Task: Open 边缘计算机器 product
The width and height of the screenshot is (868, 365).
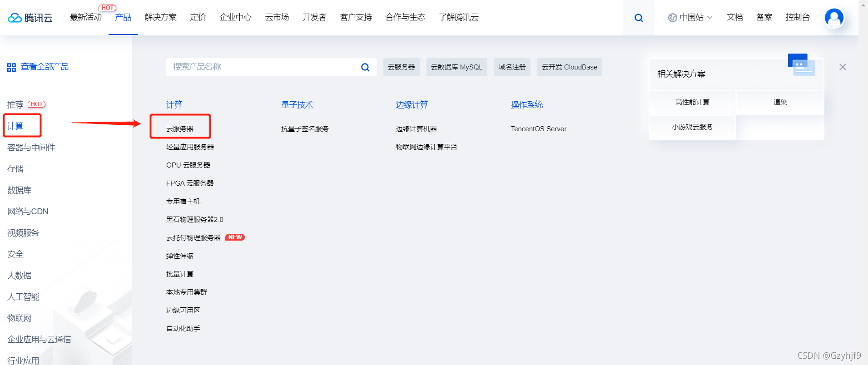Action: coord(417,129)
